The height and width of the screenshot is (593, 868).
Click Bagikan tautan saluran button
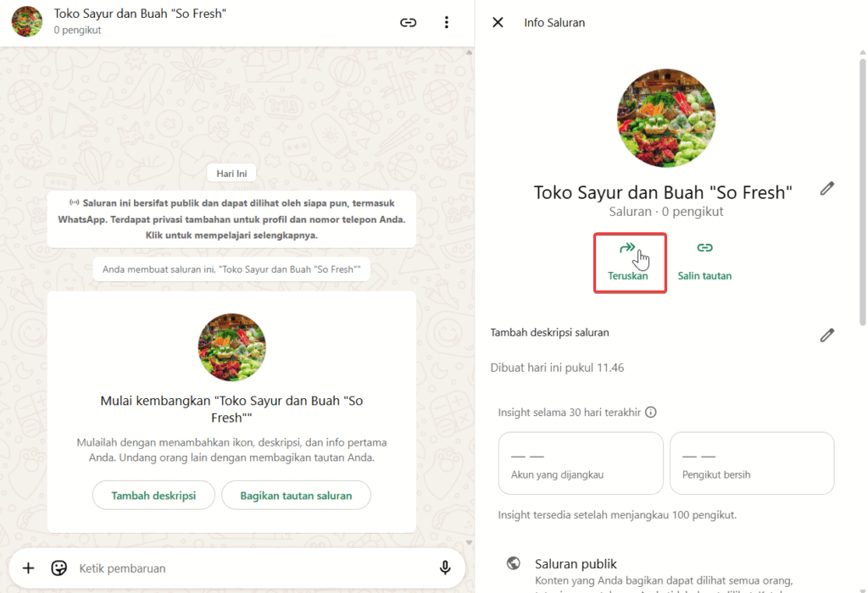click(296, 496)
